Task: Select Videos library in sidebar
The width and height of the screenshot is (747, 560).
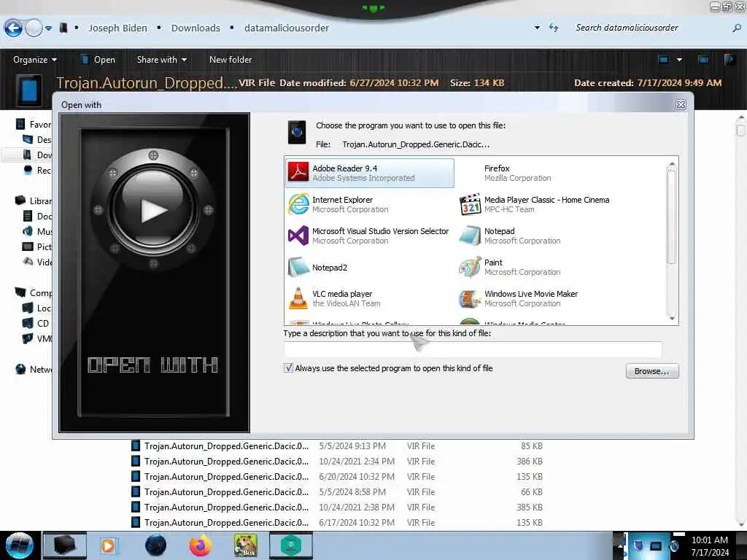Action: click(x=37, y=262)
